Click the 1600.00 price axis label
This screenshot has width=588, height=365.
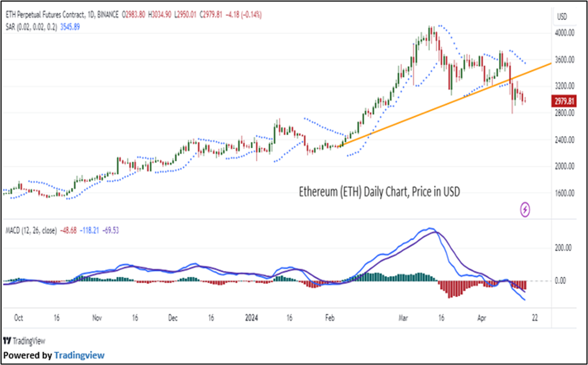point(564,194)
